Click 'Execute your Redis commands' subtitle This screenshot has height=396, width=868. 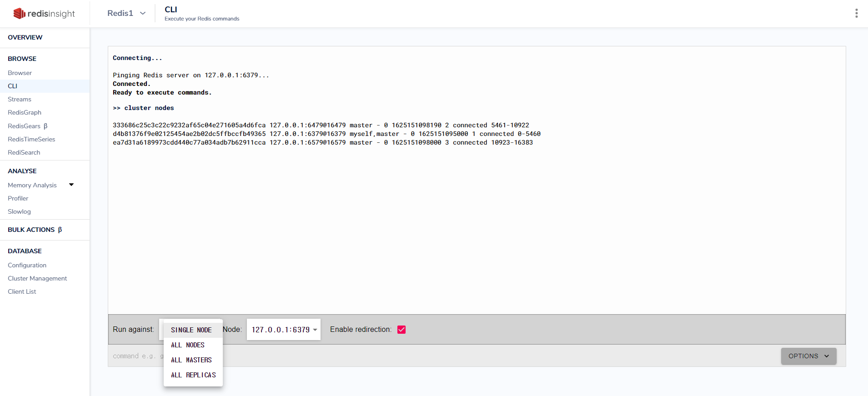tap(202, 19)
